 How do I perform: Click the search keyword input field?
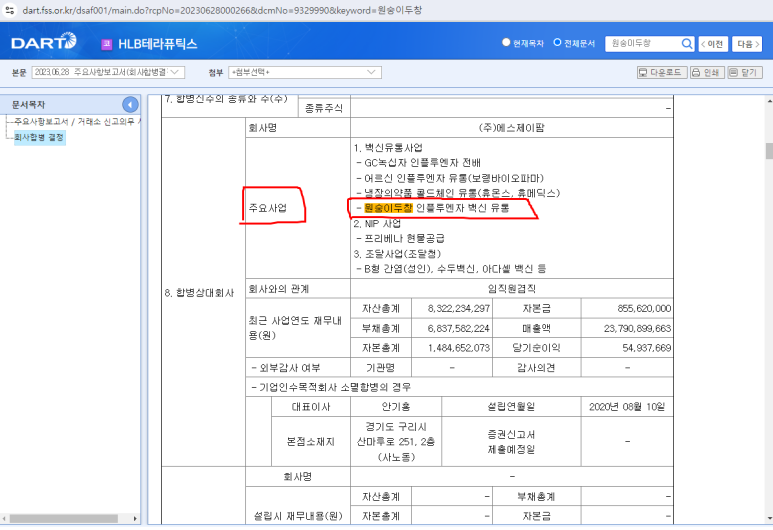[640, 44]
